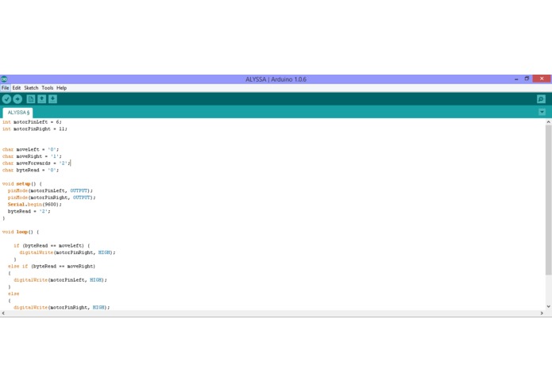Click 'else if (byteRead == moveRight)' line
Screen dimensions: 552x392
[52, 266]
